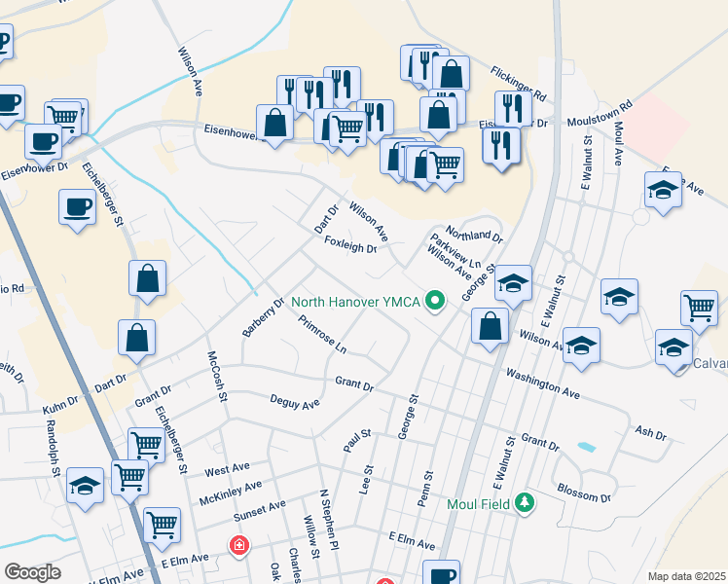The height and width of the screenshot is (584, 728).
Task: Click the Kuhn Dr street label
Action: pyautogui.click(x=60, y=405)
